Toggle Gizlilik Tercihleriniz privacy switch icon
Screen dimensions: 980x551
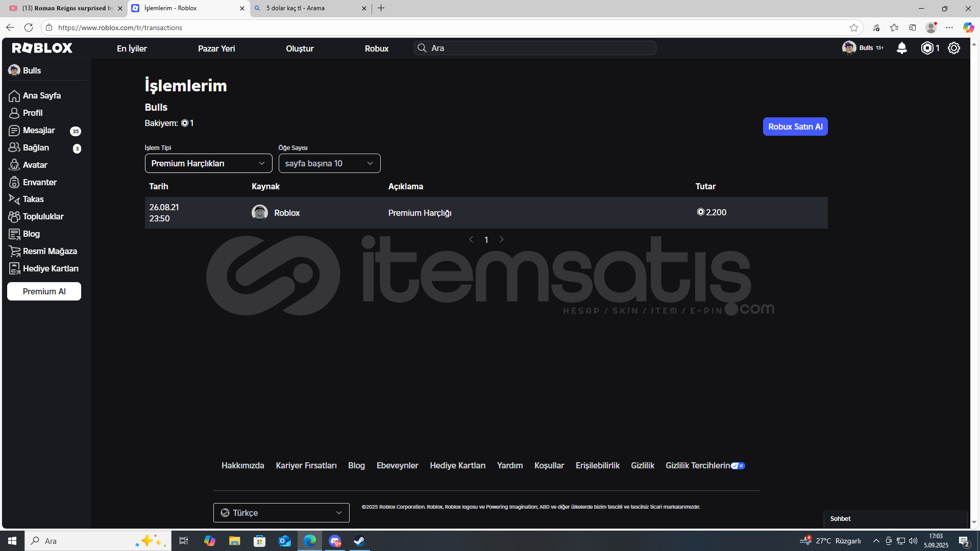(x=738, y=466)
